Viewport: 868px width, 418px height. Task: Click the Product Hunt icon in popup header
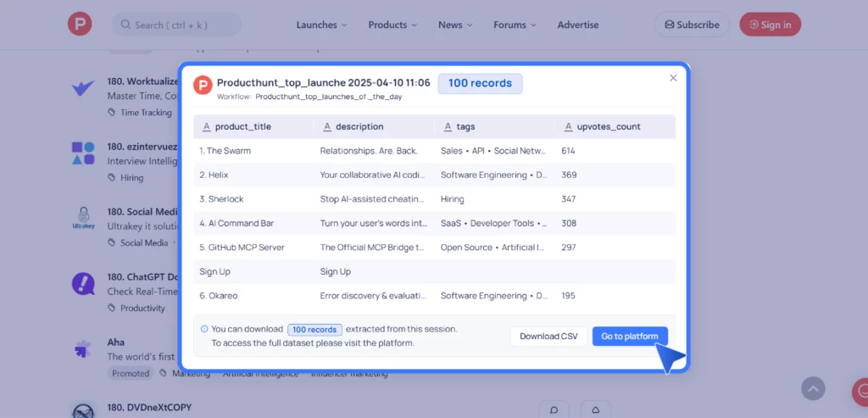203,85
